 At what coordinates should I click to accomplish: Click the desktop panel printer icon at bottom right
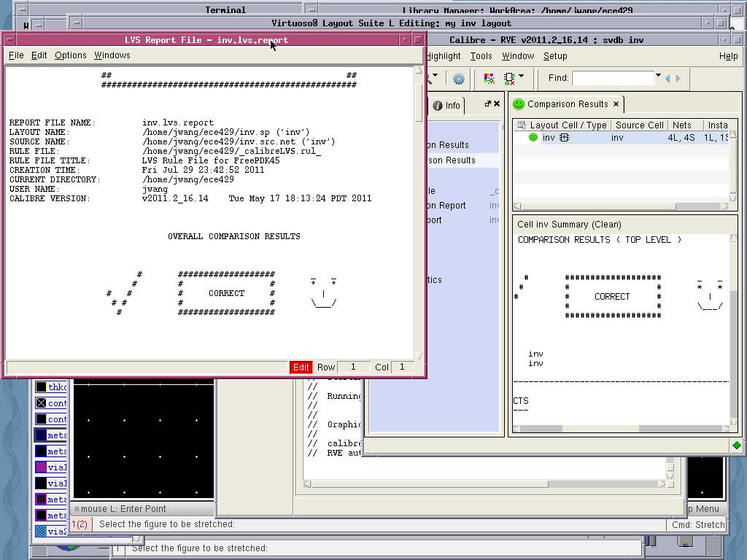(x=686, y=542)
